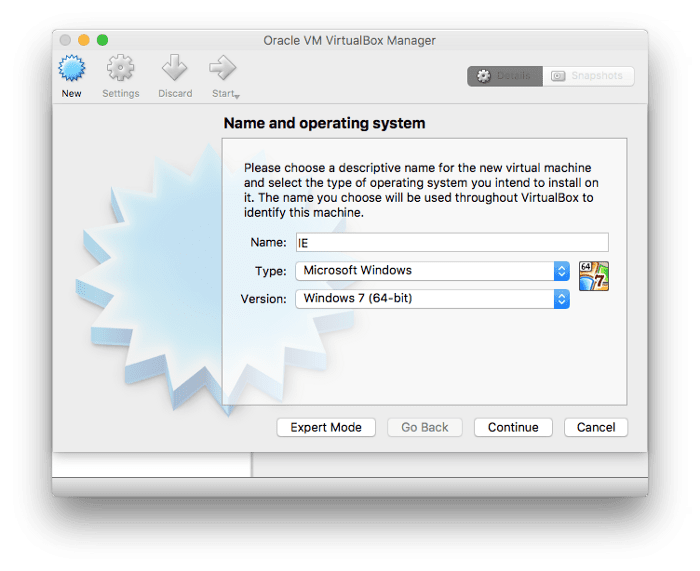The image size is (700, 571).
Task: Expand the small arrow beneath Start
Action: (236, 95)
